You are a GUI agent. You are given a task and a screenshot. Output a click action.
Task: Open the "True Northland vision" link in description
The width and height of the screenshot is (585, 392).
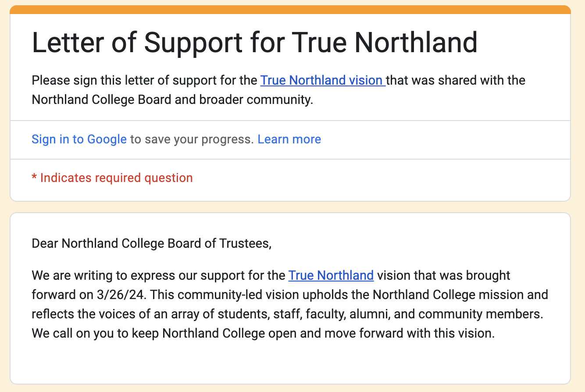322,81
